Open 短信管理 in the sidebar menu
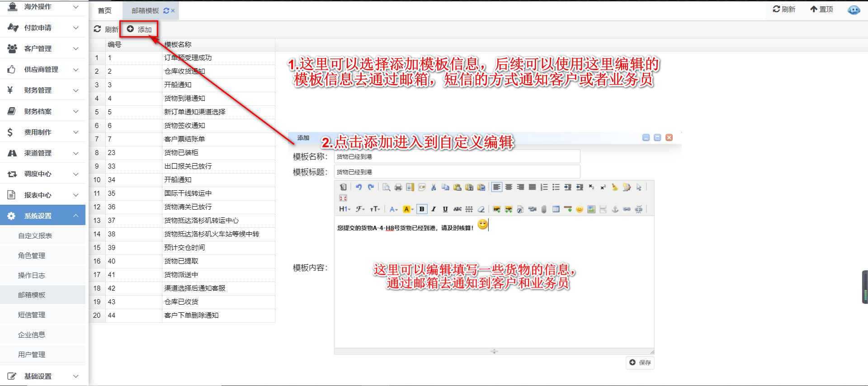 (x=32, y=315)
